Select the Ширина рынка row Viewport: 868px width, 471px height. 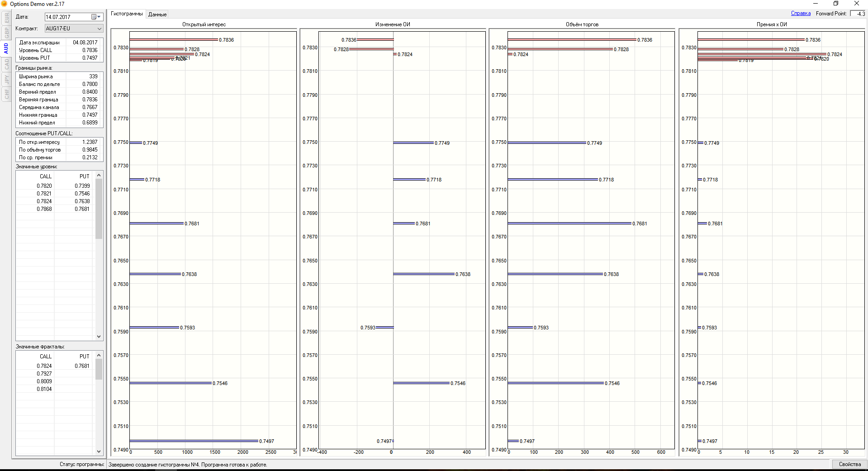coord(59,76)
